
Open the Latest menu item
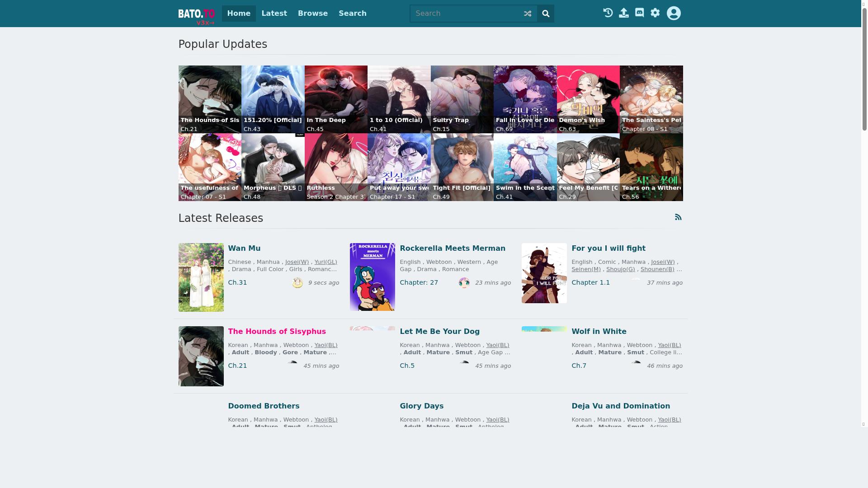pos(274,14)
